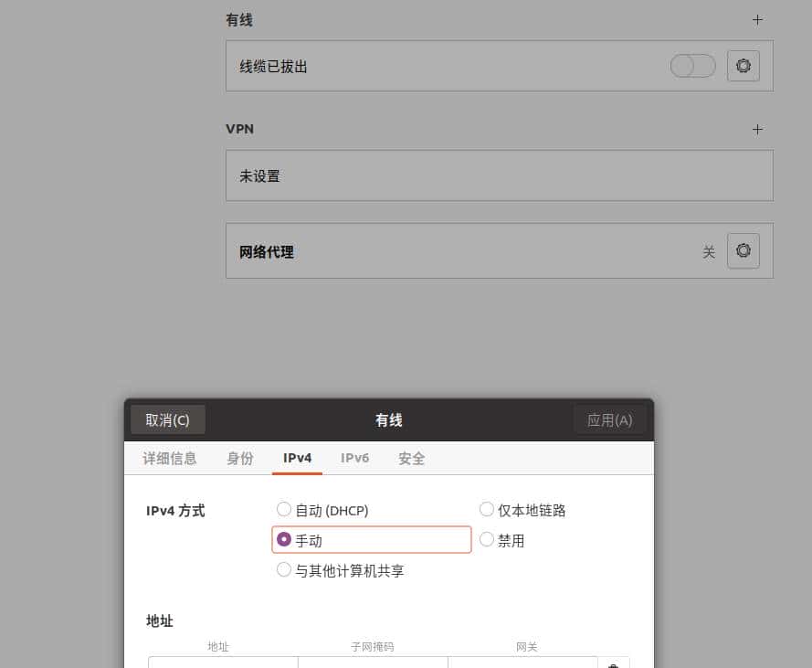The width and height of the screenshot is (812, 668).
Task: Open the 安全 tab
Action: coord(411,458)
